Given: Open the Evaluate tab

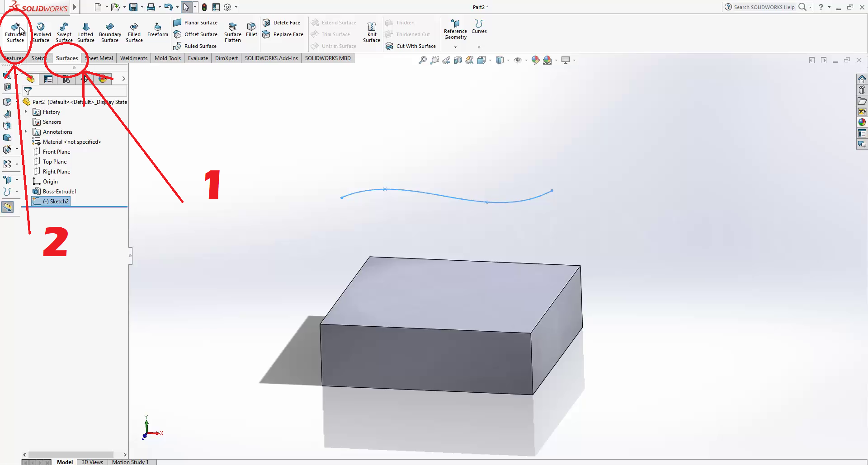Looking at the screenshot, I should point(198,58).
